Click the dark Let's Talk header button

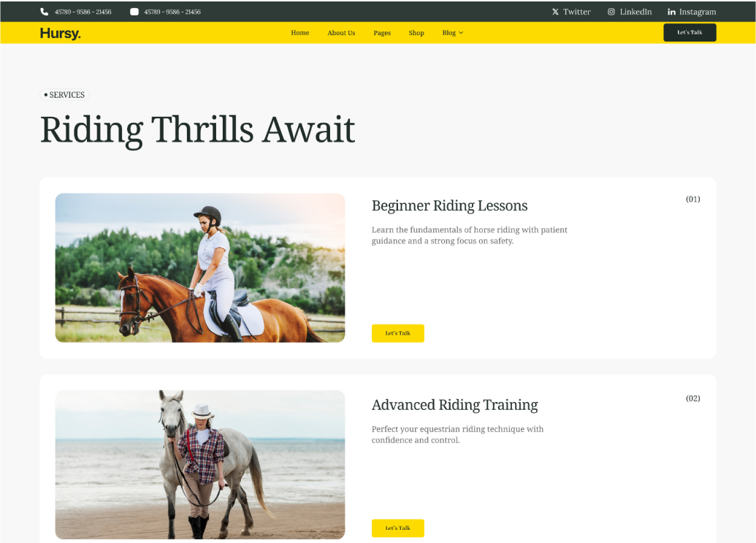click(690, 32)
